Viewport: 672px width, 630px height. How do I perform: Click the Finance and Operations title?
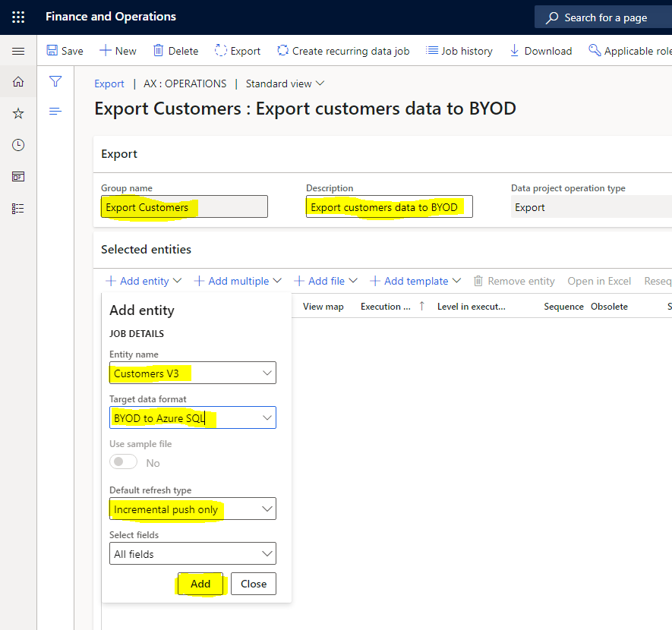point(111,17)
